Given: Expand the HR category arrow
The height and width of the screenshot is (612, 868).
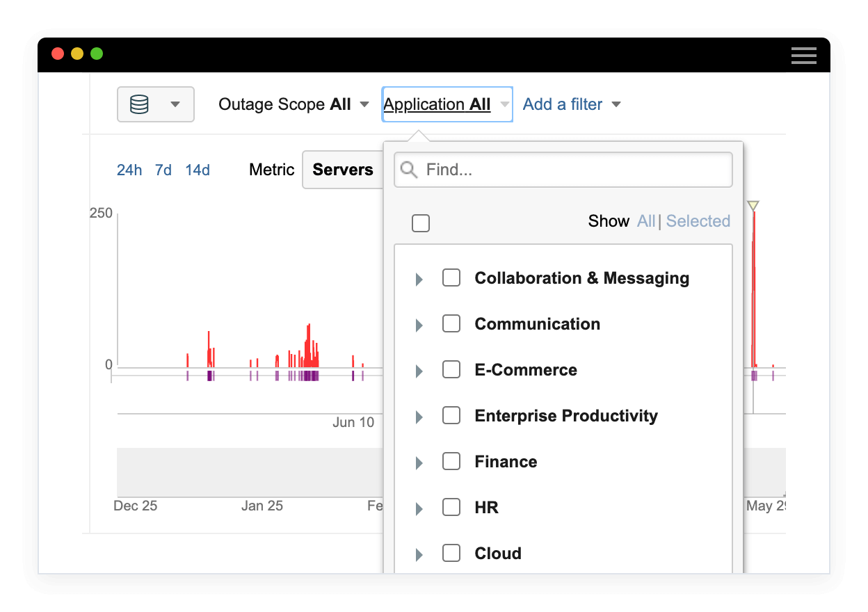Looking at the screenshot, I should (419, 508).
